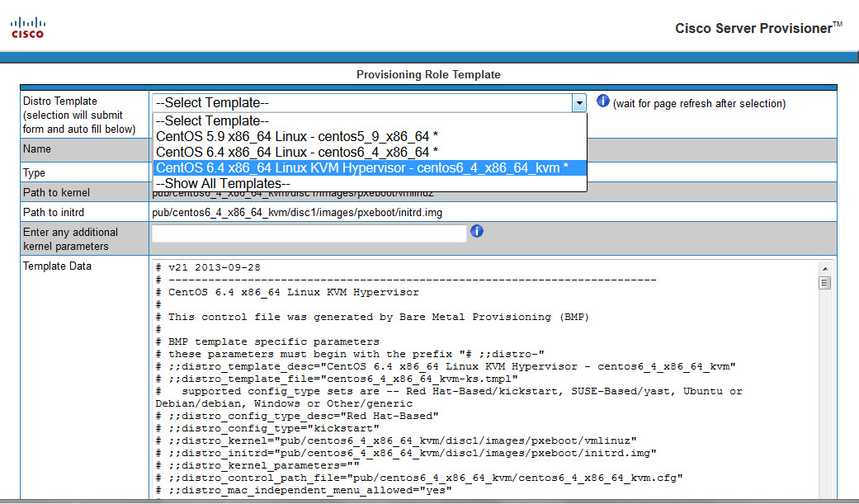Choose --Show All Templates-- option
This screenshot has width=859, height=504.
(369, 183)
